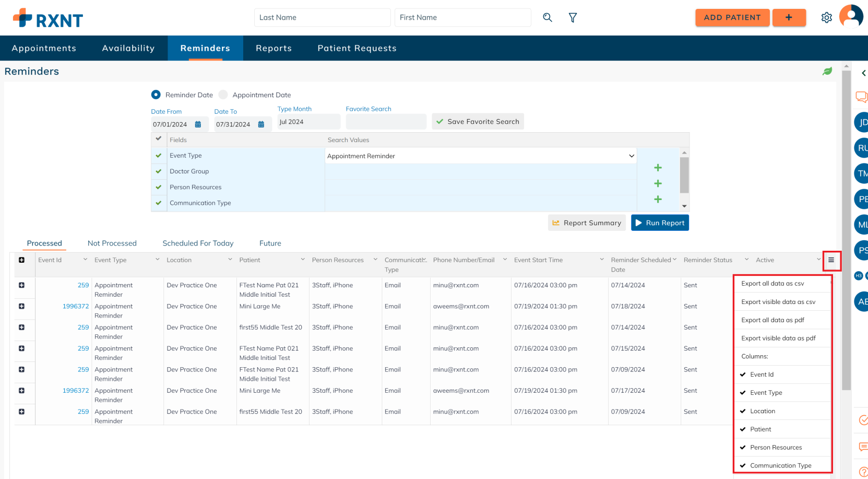This screenshot has width=868, height=479.
Task: Click the user profile avatar
Action: (851, 16)
